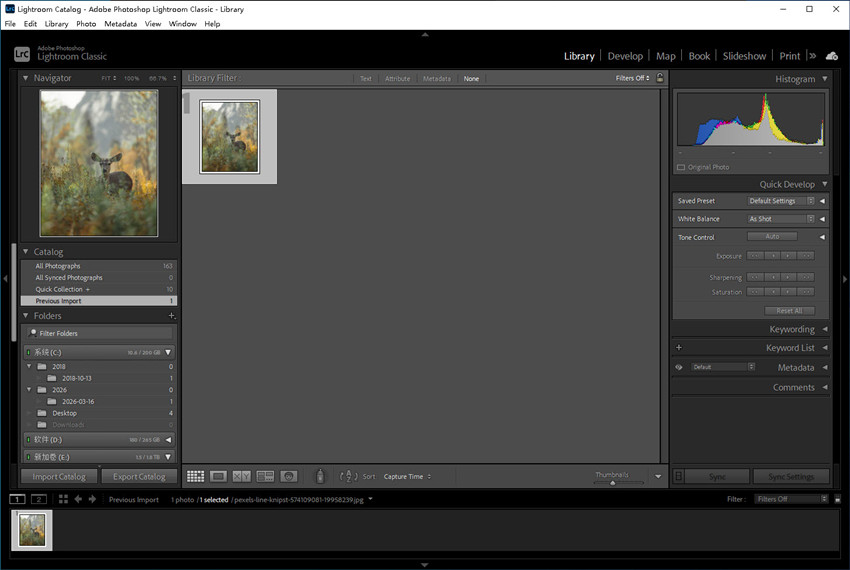Collapse the Catalog panel
The height and width of the screenshot is (570, 850).
25,252
